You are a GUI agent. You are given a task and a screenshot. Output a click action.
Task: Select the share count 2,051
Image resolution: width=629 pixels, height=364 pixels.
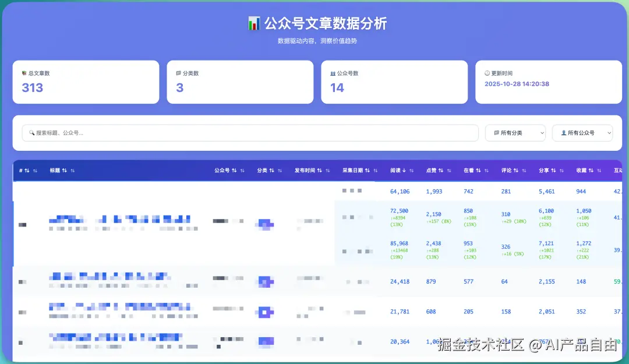(547, 312)
